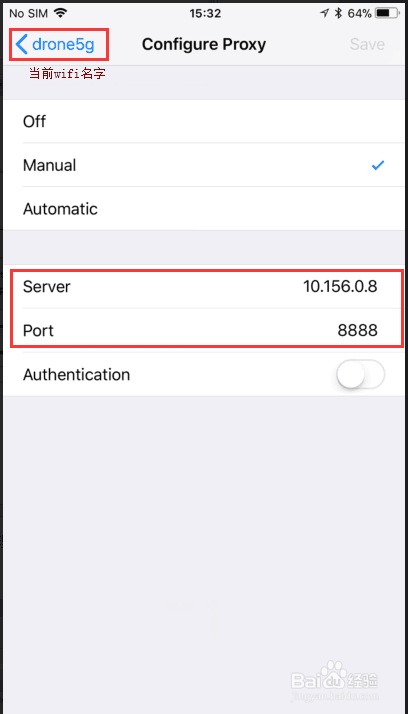Viewport: 408px width, 714px height.
Task: Tap the 64% battery percentage text
Action: (360, 13)
